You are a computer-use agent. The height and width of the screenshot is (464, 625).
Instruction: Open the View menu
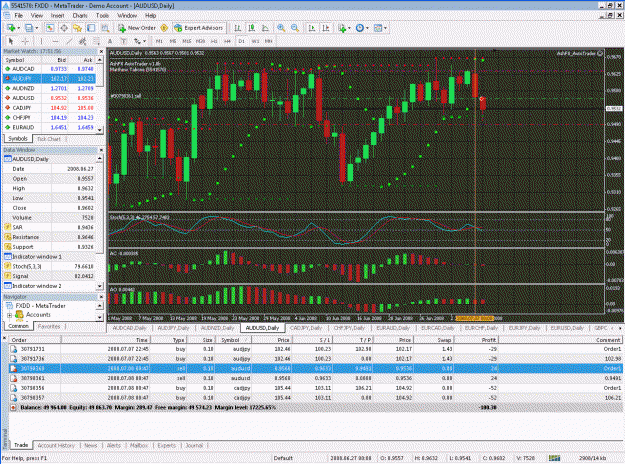pyautogui.click(x=37, y=16)
